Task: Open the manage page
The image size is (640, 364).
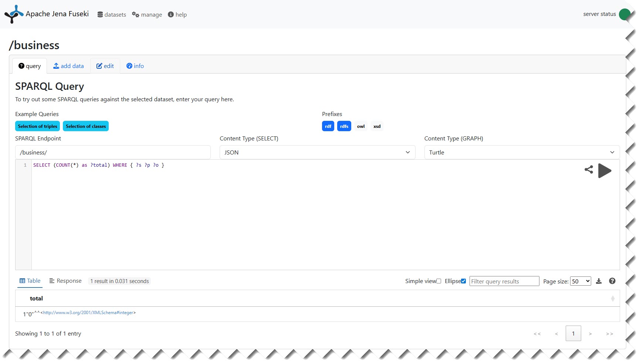Action: pyautogui.click(x=147, y=15)
